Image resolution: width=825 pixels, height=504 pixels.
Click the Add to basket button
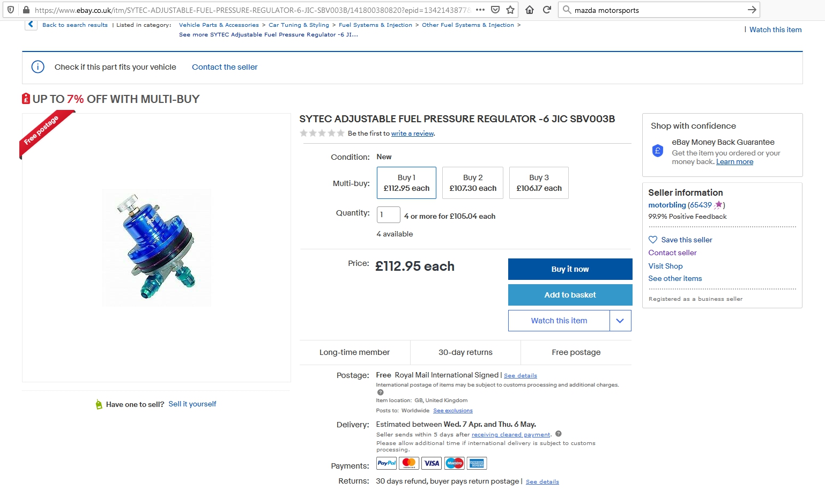pos(570,295)
